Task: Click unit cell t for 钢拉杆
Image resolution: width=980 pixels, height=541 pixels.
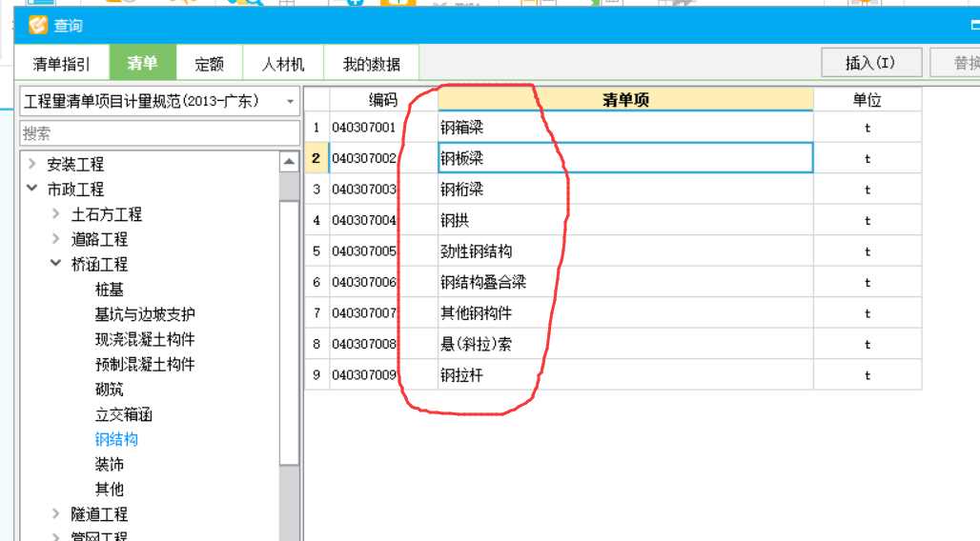Action: [868, 375]
